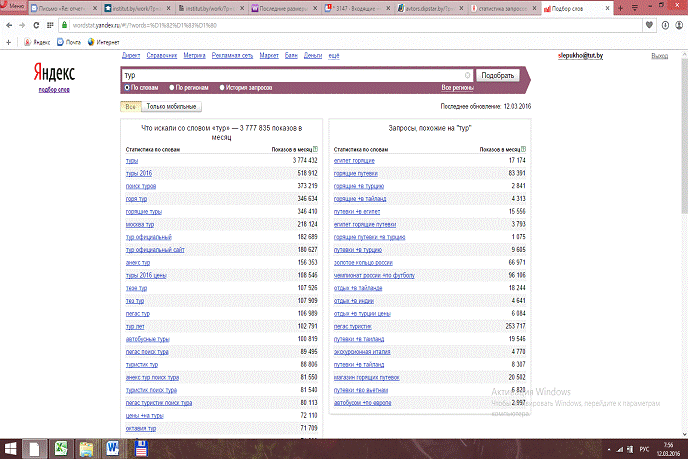Clear the search field with X icon
The image size is (688, 459).
tap(468, 75)
